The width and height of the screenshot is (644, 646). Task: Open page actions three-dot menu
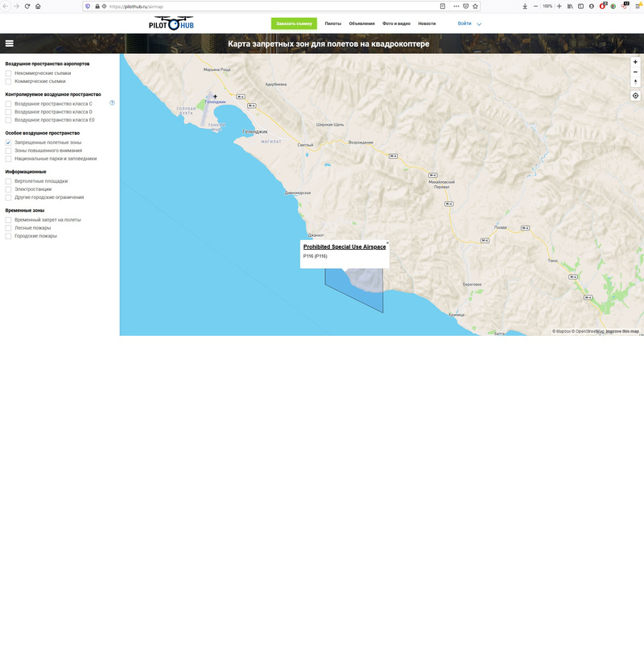456,6
